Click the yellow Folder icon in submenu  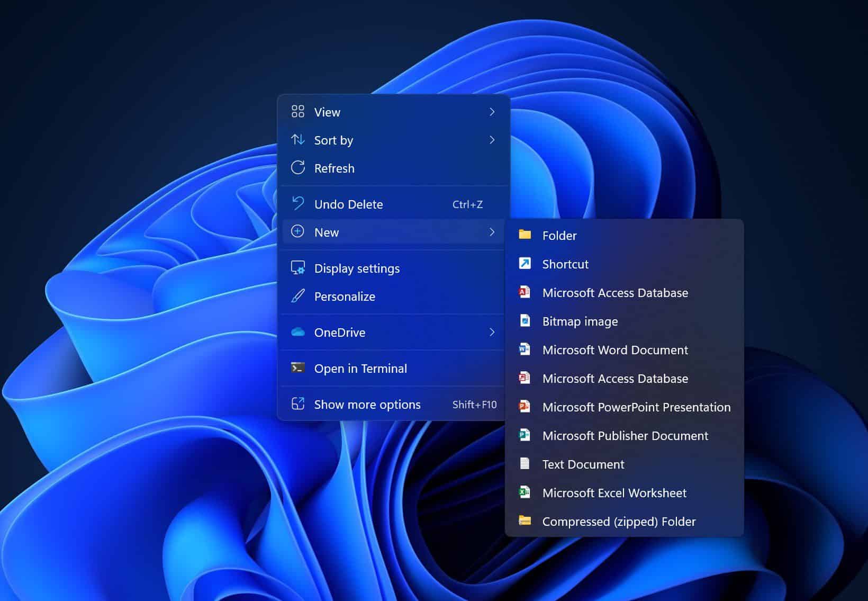click(525, 235)
